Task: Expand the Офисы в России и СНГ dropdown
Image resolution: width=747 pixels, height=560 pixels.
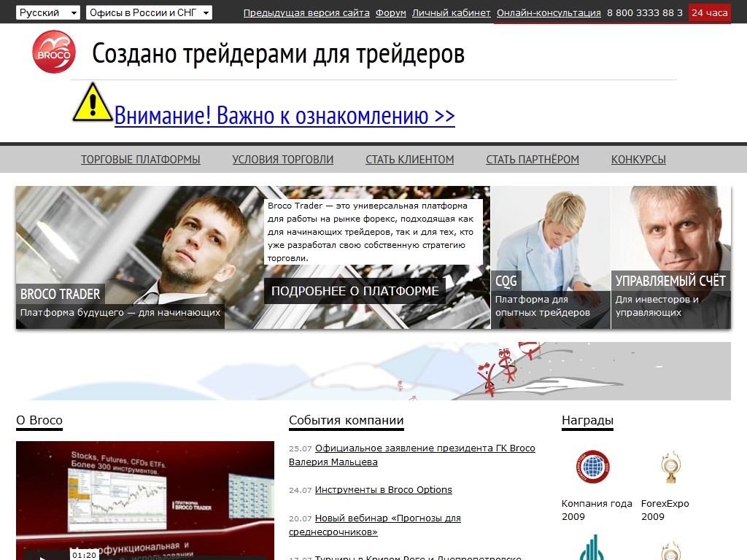Action: pos(149,13)
